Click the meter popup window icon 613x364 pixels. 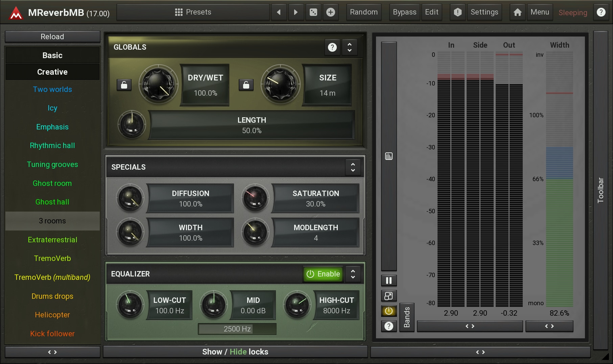pos(389,296)
